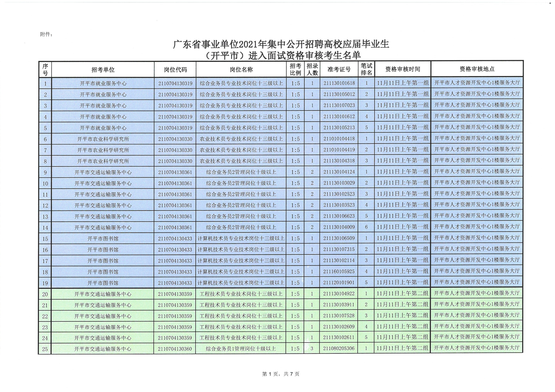The image size is (555, 392).
Task: Select admission number 211130102114
Action: 339,260
